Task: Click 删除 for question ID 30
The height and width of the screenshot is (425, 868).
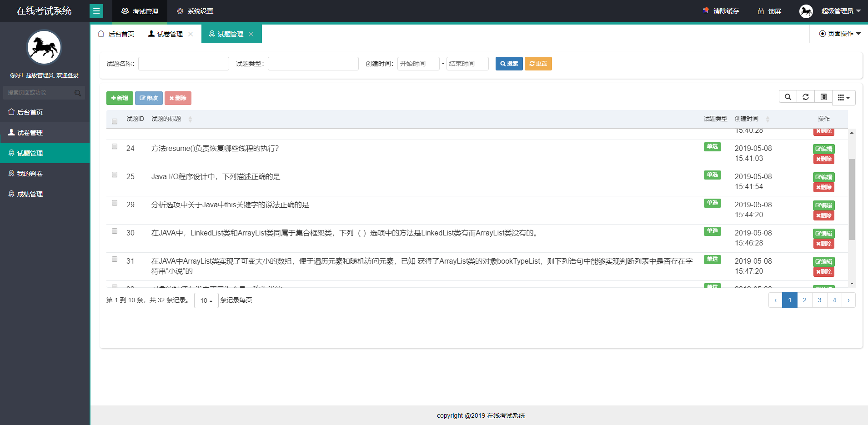Action: click(824, 244)
